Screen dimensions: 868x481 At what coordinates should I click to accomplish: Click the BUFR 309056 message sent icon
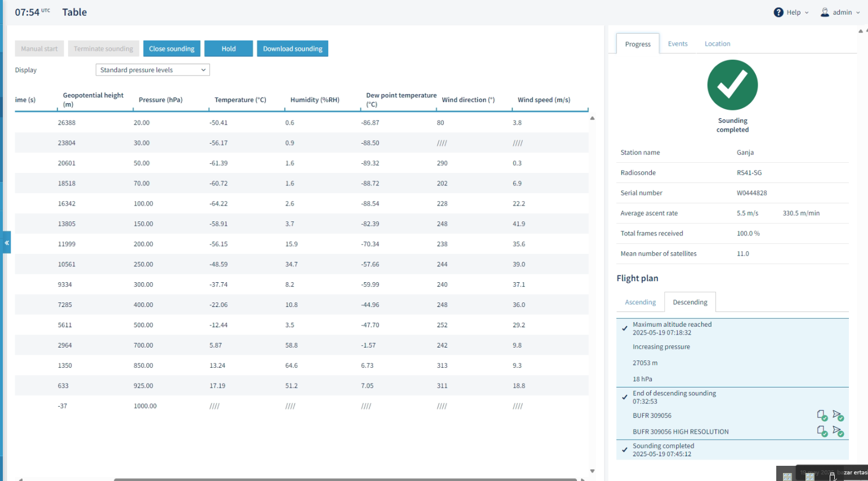click(x=838, y=416)
